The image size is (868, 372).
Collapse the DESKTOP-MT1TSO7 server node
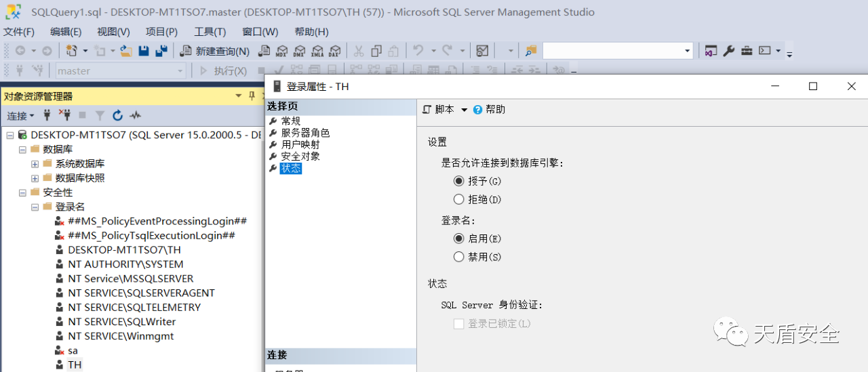(10, 135)
